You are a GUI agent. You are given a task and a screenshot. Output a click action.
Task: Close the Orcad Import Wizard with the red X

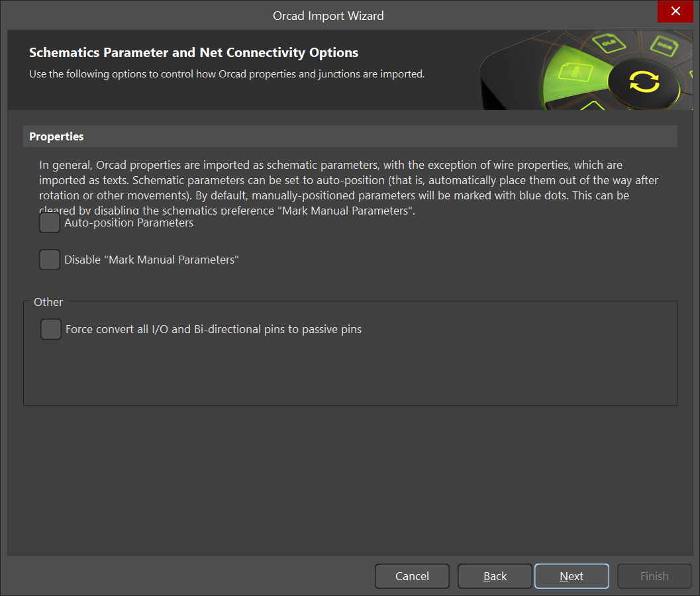(675, 11)
